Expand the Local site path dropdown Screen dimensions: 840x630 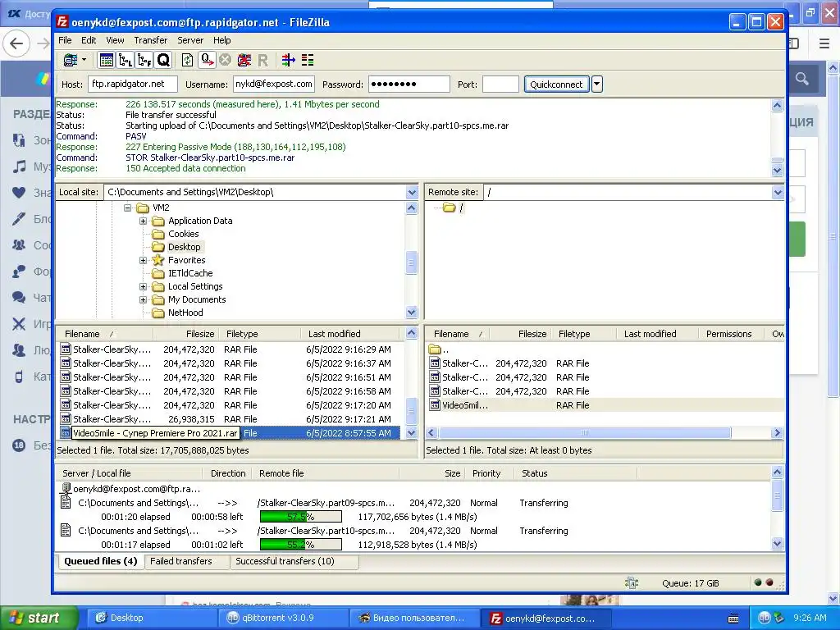(412, 192)
